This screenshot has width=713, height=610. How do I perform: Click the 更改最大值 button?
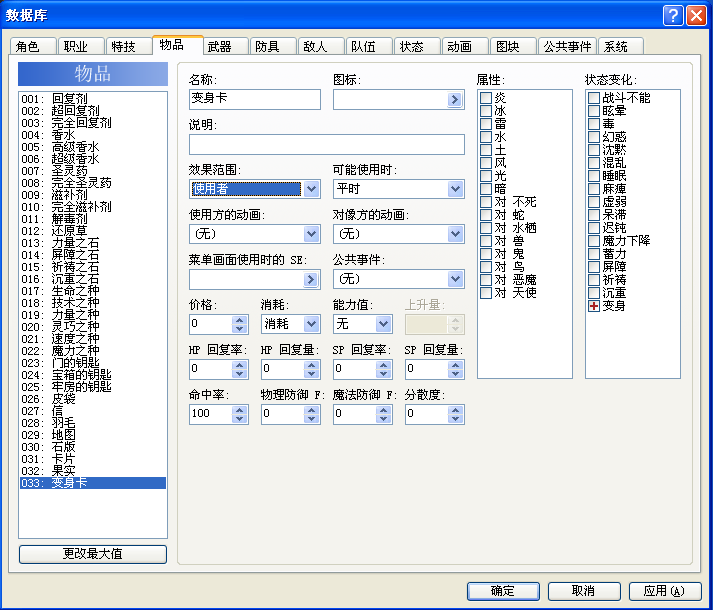93,554
